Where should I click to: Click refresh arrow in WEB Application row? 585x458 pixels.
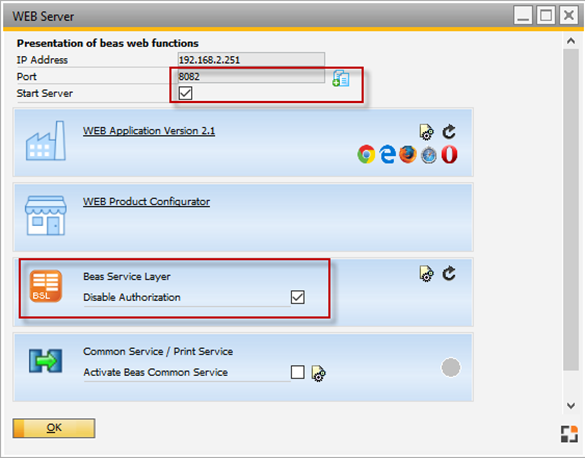pyautogui.click(x=449, y=132)
